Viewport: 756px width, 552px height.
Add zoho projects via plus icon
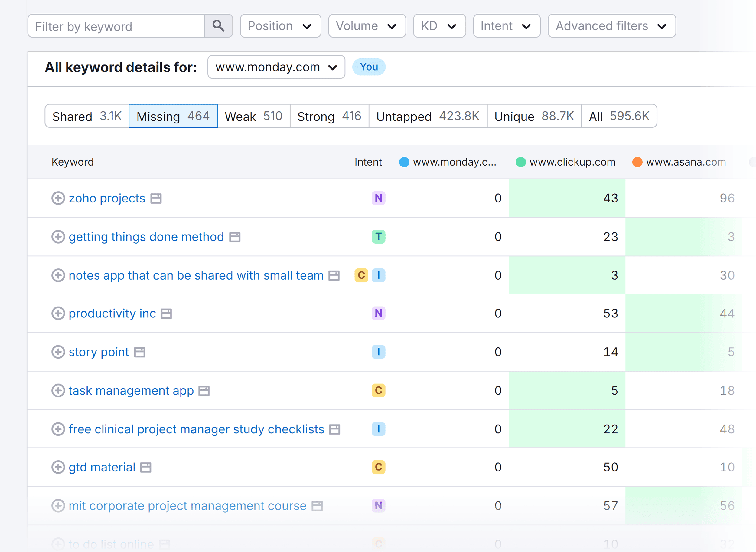58,198
